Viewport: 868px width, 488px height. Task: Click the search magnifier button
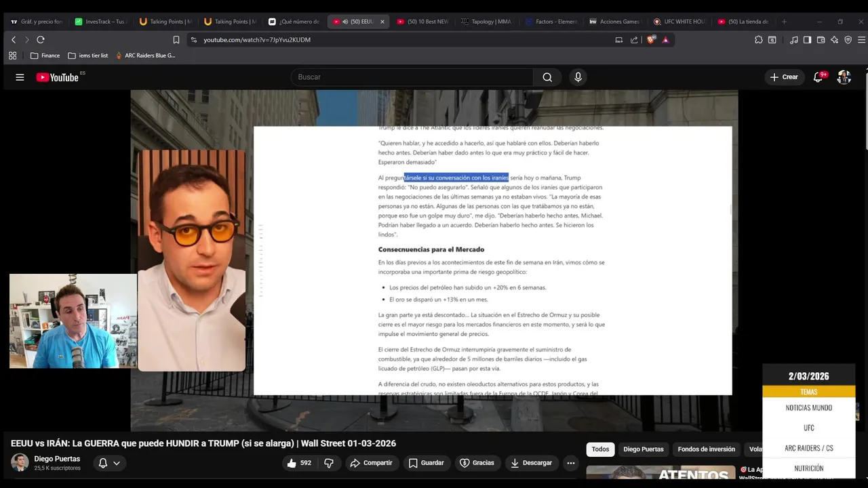(547, 77)
